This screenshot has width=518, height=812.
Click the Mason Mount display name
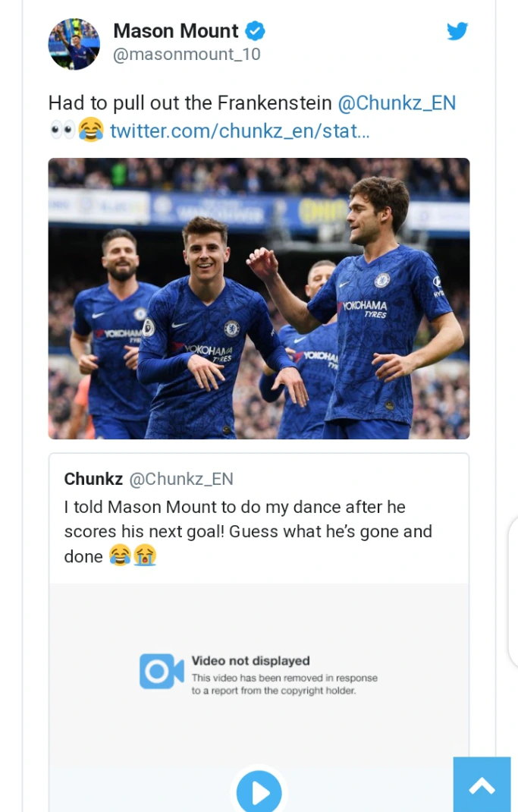click(x=176, y=31)
